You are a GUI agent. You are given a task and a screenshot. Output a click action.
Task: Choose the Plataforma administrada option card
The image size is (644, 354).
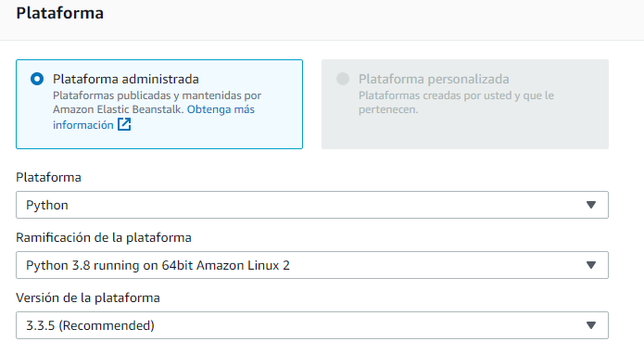point(159,105)
